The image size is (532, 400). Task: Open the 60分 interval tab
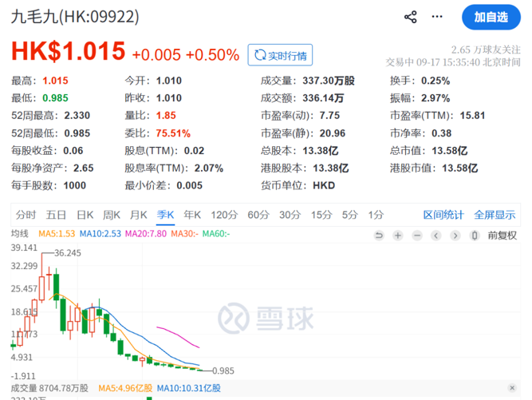(x=258, y=215)
